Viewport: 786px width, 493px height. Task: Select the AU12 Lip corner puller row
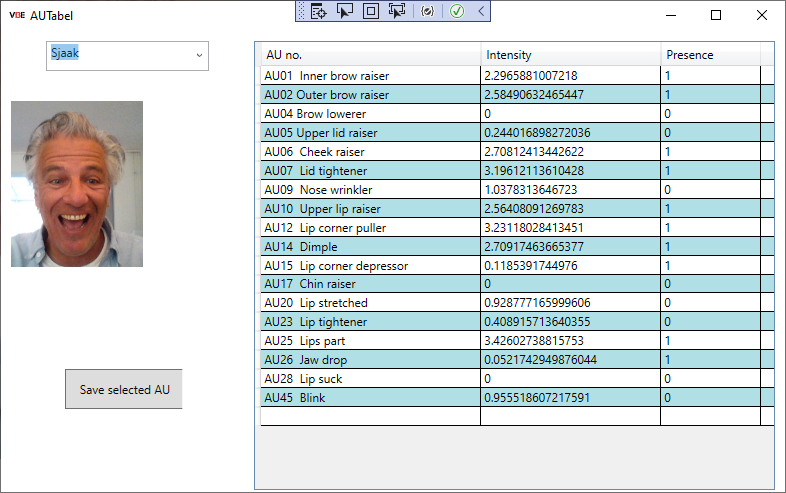point(370,228)
